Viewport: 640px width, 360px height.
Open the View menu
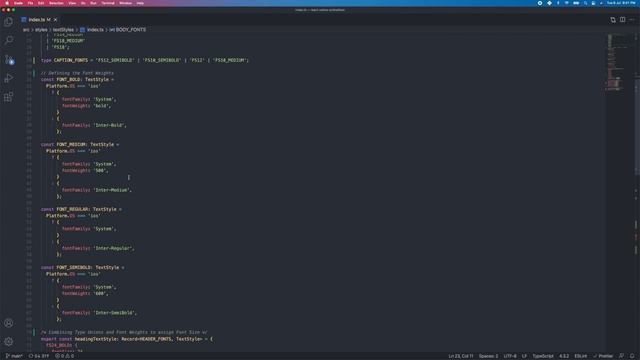point(72,3)
